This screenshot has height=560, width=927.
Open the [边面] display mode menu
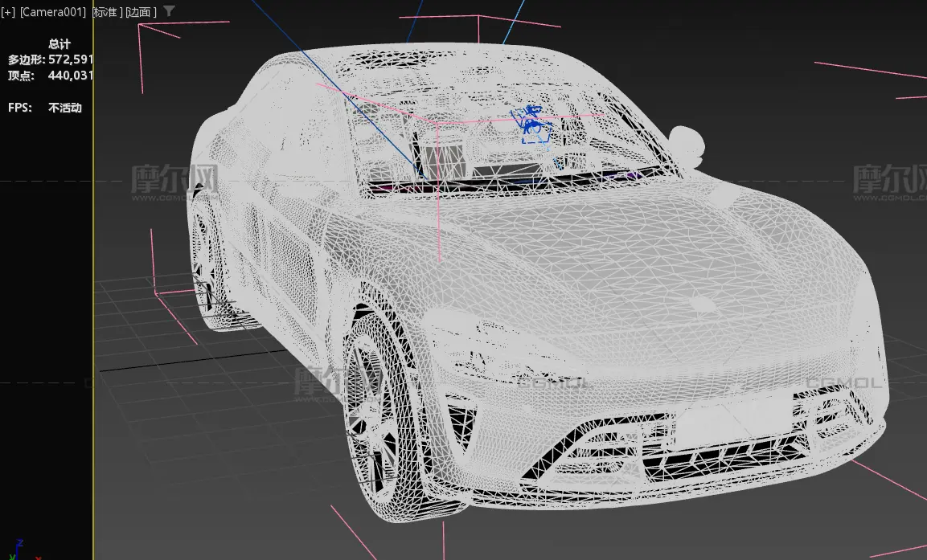(x=142, y=12)
